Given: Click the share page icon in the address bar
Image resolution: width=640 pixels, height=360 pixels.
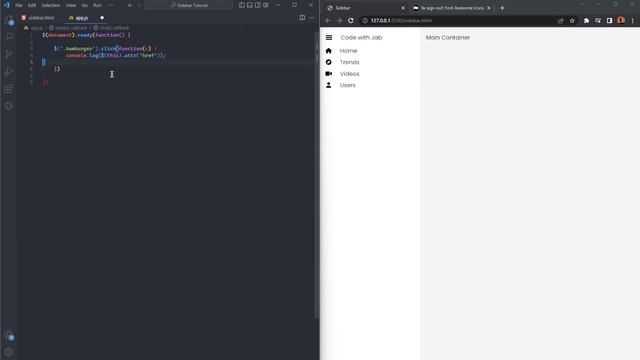Looking at the screenshot, I should pos(561,20).
